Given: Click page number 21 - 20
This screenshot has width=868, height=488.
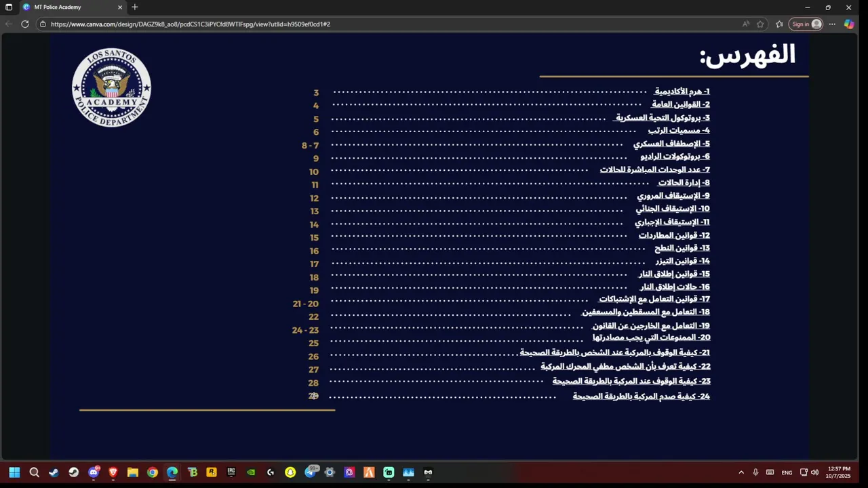Looking at the screenshot, I should tap(305, 304).
